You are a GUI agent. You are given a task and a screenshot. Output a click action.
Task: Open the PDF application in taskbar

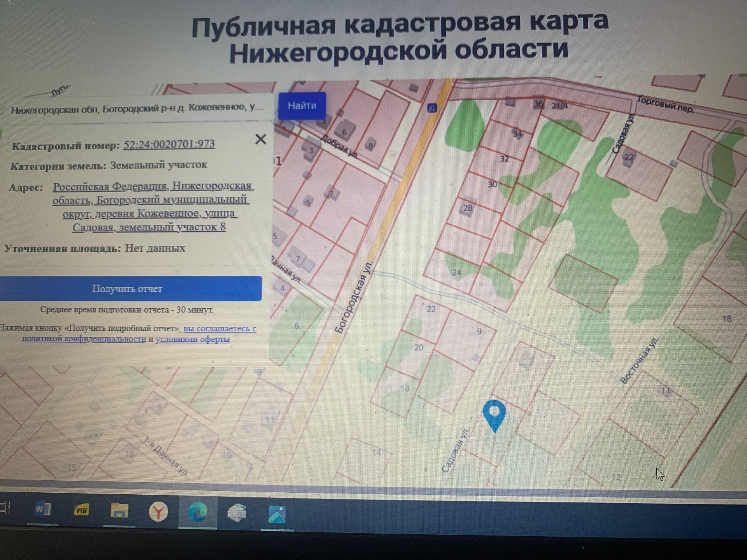[82, 510]
